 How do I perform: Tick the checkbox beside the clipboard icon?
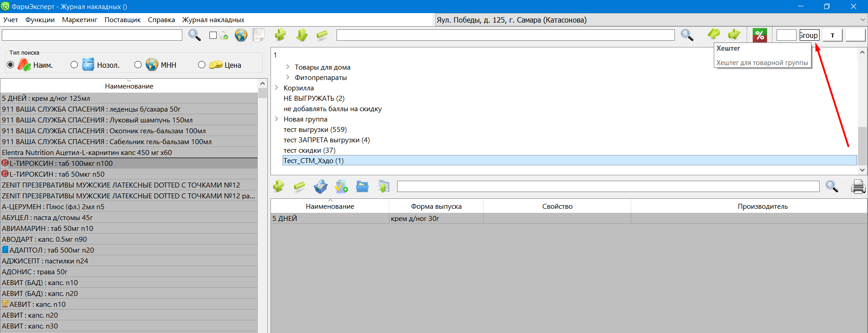click(x=213, y=35)
